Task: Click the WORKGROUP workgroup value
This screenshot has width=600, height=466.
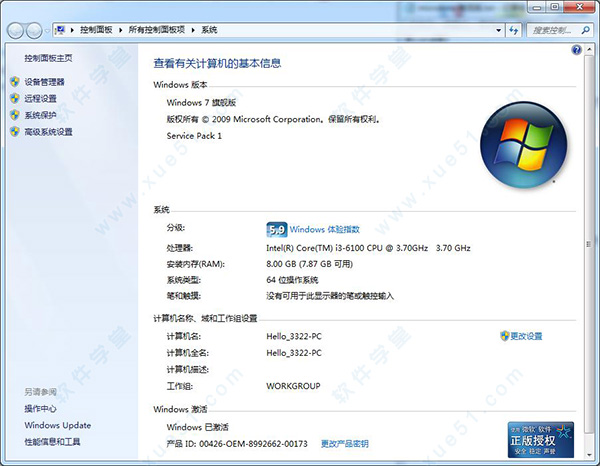Action: click(293, 386)
